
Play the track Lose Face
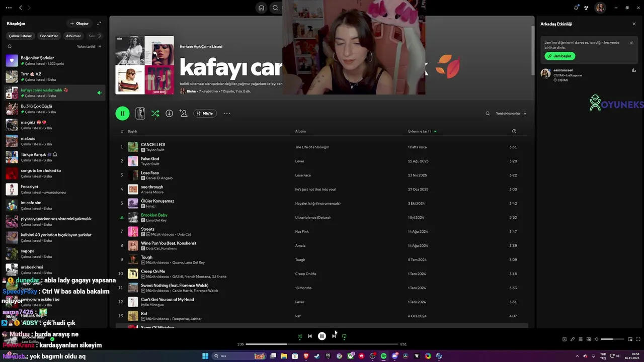(322, 175)
